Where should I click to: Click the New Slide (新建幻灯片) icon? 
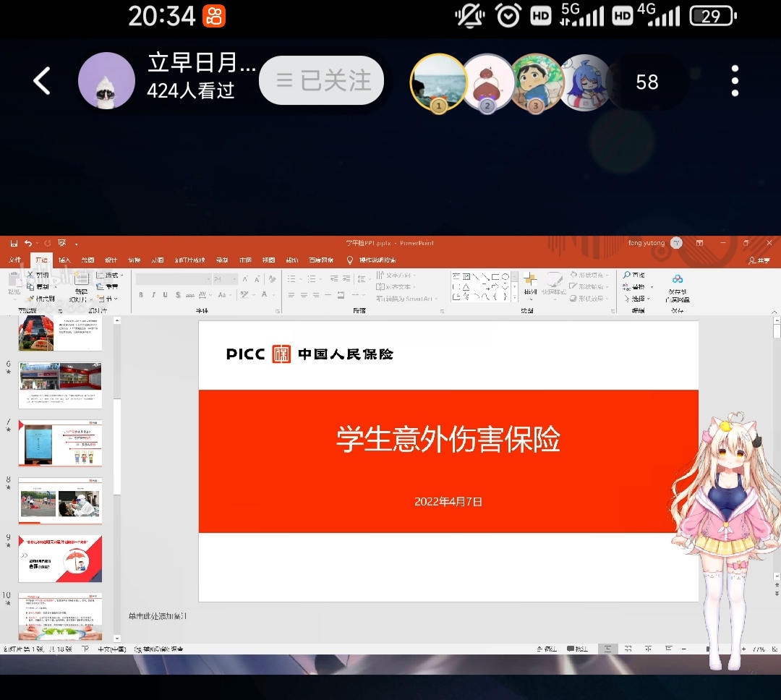[82, 280]
